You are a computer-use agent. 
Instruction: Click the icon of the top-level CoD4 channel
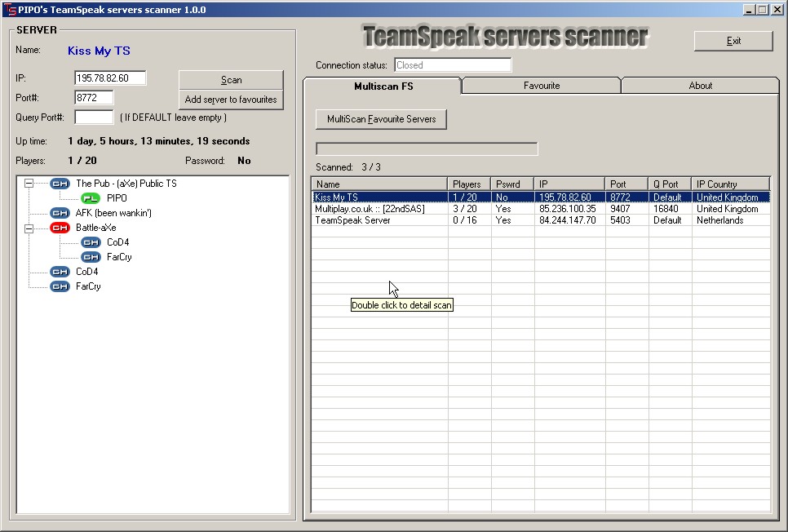point(60,272)
